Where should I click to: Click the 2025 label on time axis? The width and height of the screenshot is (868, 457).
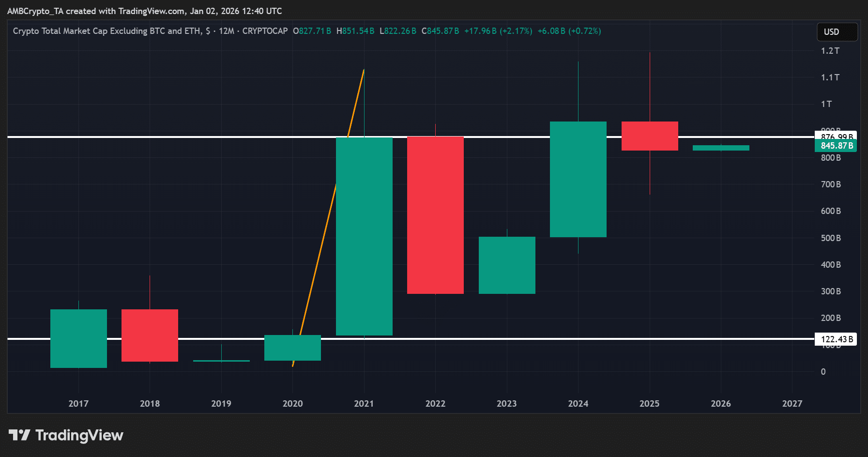pos(650,403)
